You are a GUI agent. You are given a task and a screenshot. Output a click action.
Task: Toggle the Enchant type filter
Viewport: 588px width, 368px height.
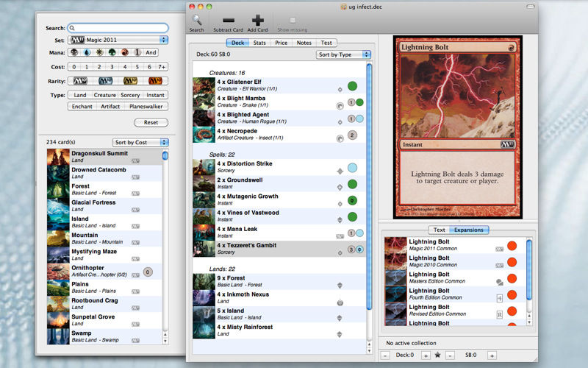[82, 106]
